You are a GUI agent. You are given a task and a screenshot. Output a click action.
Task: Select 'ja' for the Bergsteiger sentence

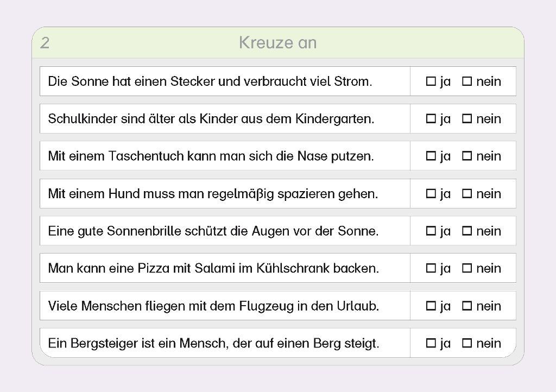pyautogui.click(x=431, y=343)
